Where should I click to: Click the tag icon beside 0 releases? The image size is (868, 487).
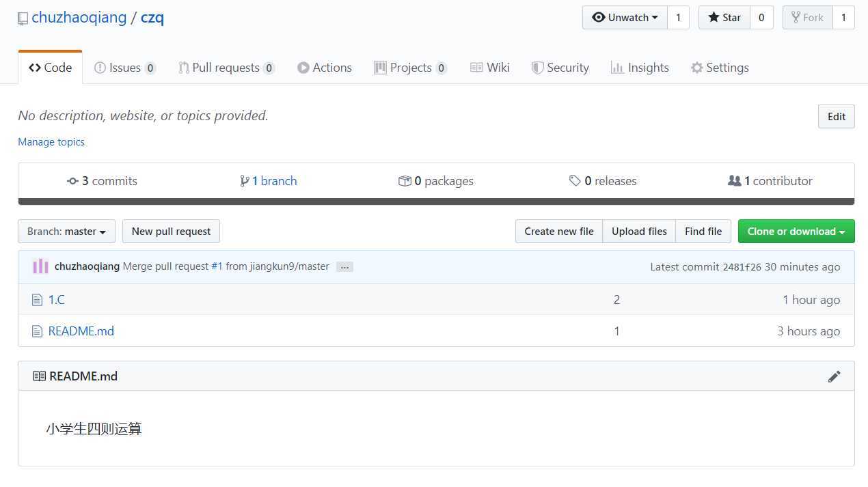click(x=575, y=181)
